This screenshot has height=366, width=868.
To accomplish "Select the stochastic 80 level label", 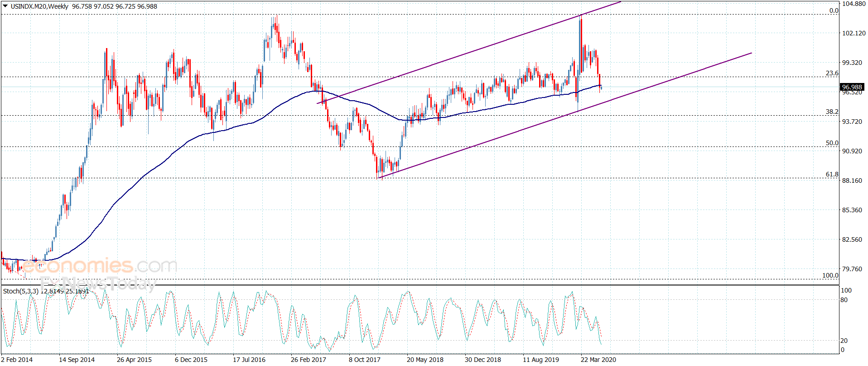I will point(844,300).
